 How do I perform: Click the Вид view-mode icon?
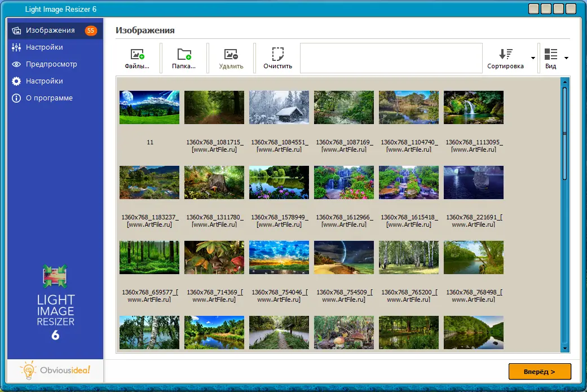click(551, 54)
